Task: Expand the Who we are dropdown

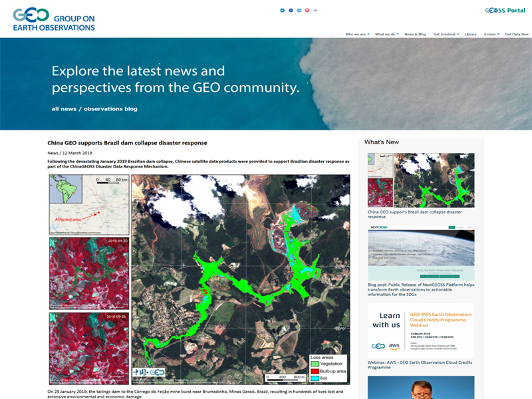Action: (357, 34)
